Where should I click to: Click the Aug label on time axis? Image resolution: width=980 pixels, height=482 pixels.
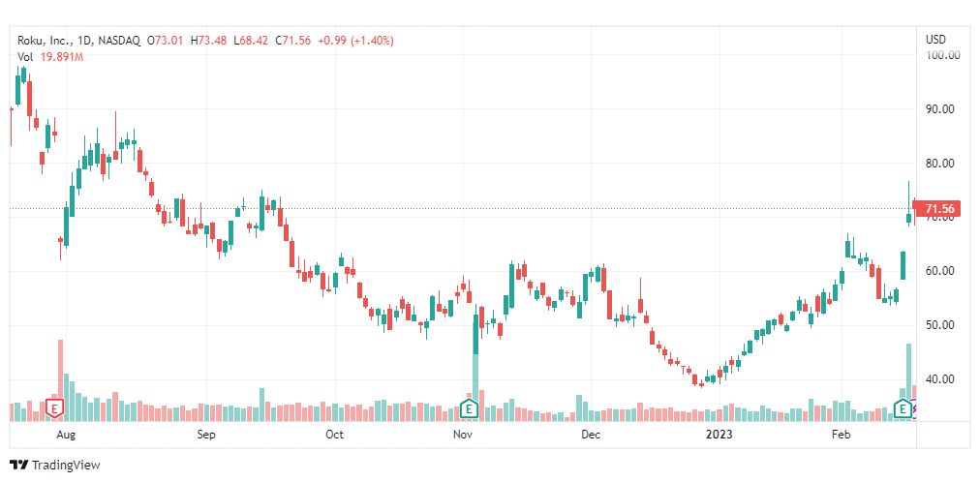coord(65,434)
